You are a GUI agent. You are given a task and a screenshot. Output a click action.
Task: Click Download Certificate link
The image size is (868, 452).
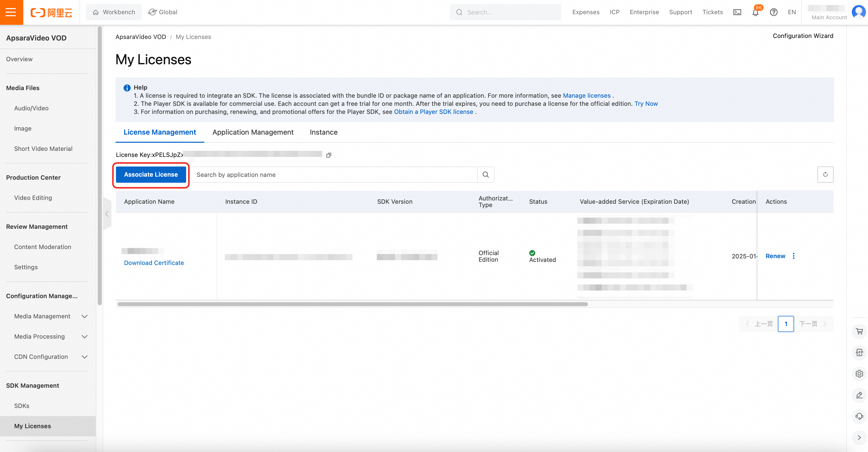pyautogui.click(x=154, y=263)
